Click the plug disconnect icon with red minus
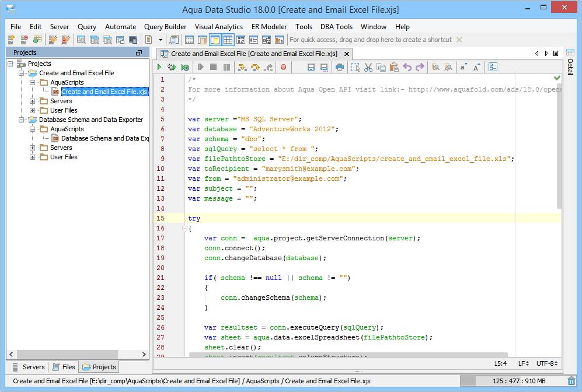 (66, 39)
